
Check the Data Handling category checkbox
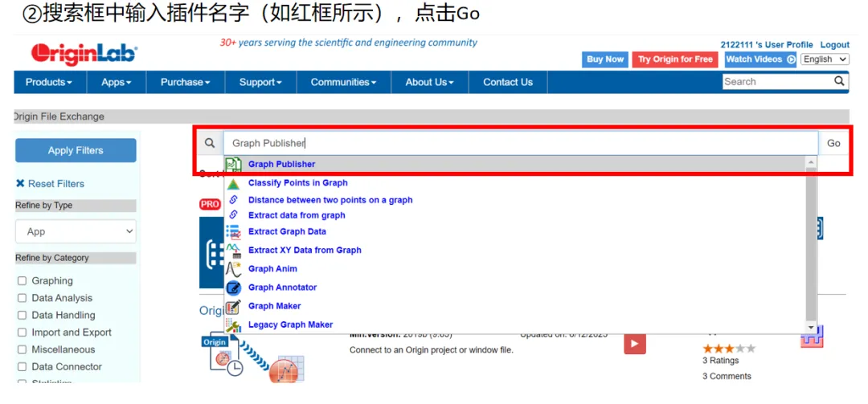23,316
